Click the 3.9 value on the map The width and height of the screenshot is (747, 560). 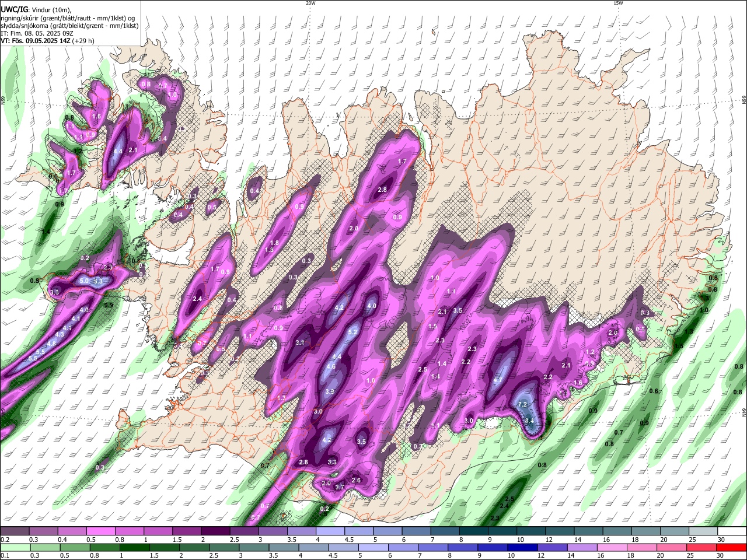click(x=330, y=391)
